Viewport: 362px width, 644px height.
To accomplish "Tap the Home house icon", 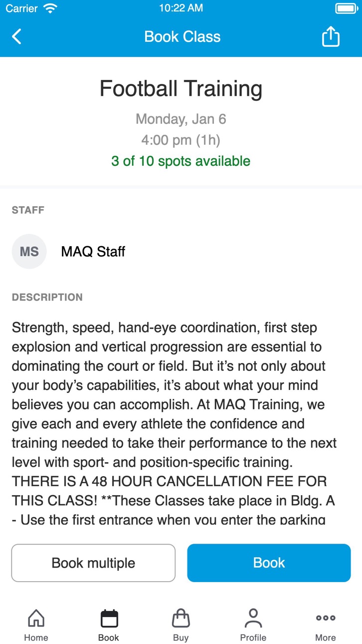I will [36, 618].
